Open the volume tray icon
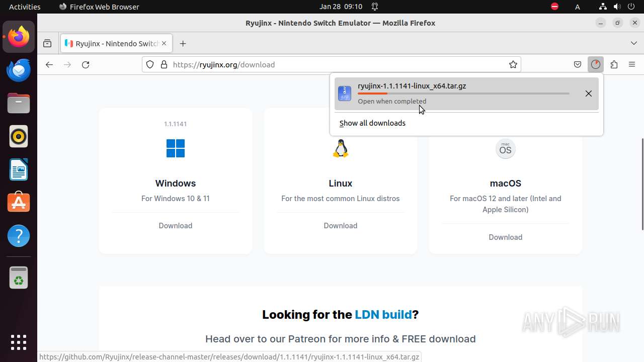 (617, 7)
